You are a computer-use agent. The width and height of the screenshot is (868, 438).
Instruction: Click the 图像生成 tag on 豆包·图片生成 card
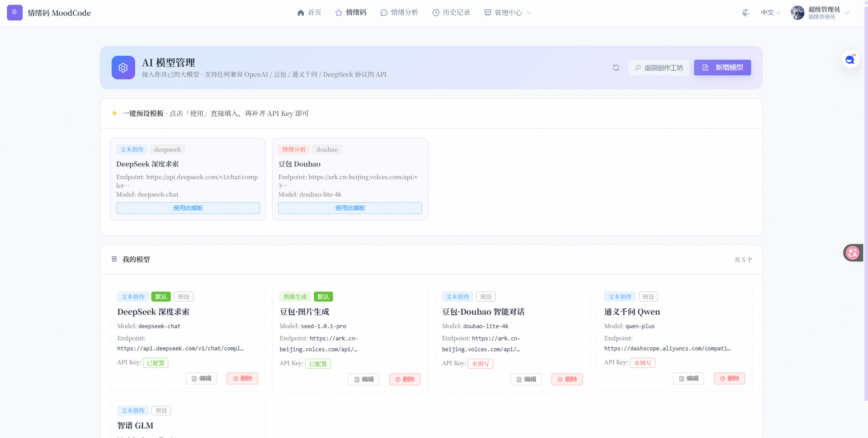(x=295, y=297)
